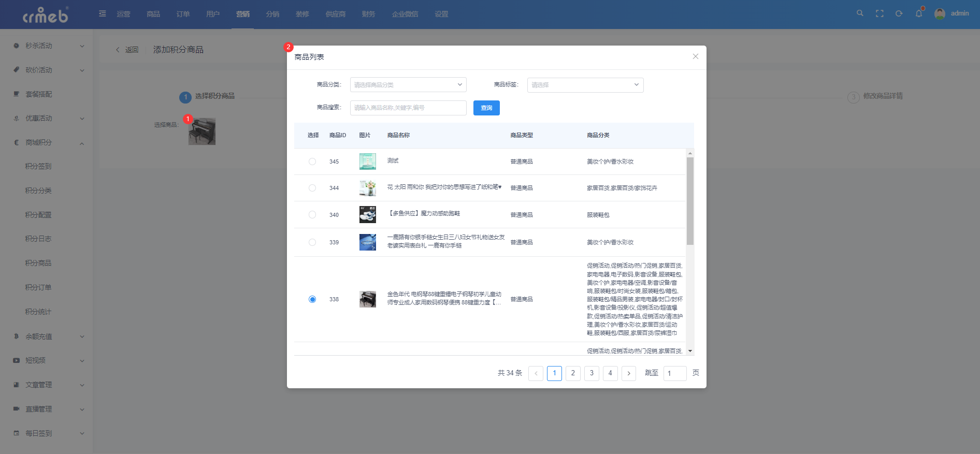Expand the 秒杀活动 sidebar menu
The height and width of the screenshot is (454, 980).
coord(48,46)
